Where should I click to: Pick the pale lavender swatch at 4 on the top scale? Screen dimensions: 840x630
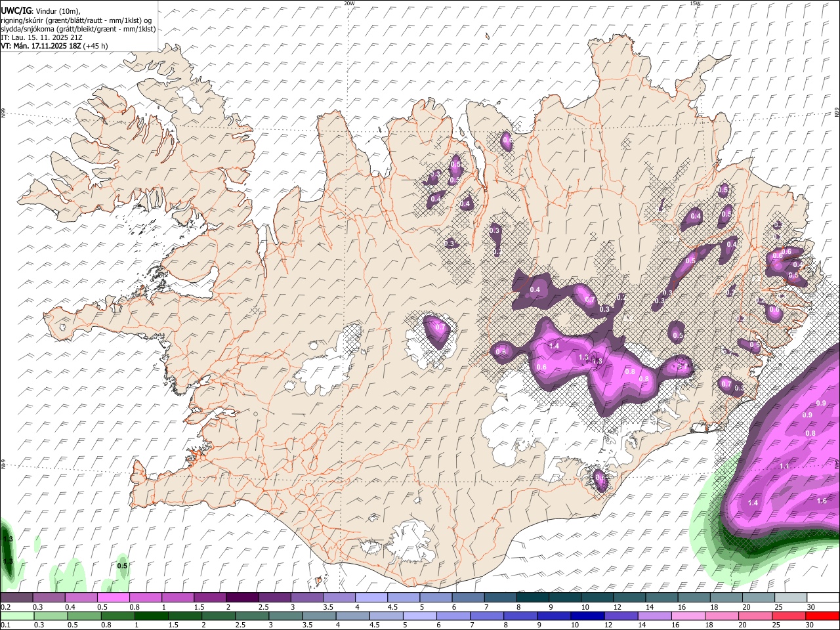click(370, 598)
